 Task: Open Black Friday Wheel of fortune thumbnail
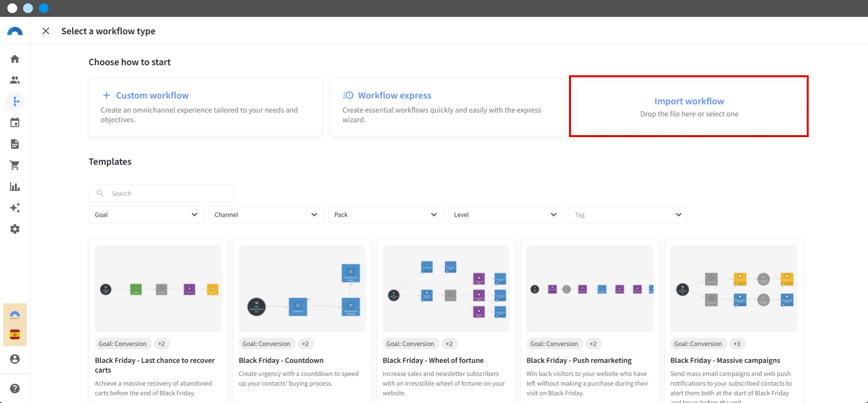tap(446, 289)
